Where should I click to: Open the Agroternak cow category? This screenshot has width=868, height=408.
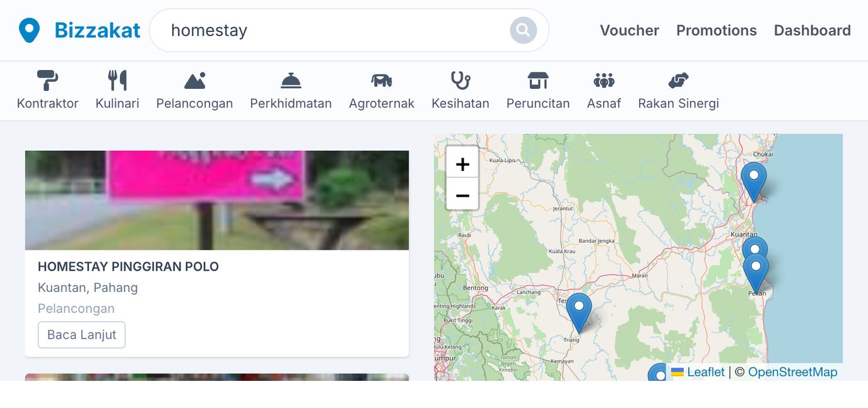pos(382,91)
